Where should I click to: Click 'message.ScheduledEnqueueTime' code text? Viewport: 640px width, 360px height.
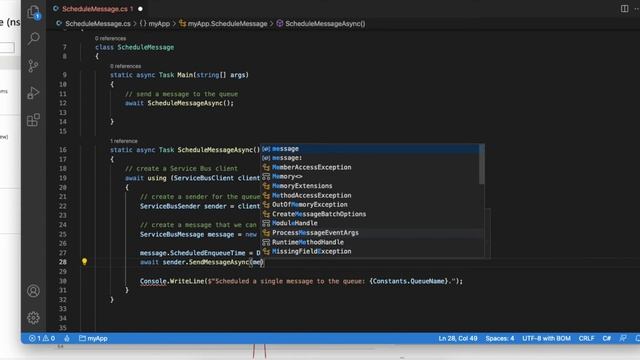[x=193, y=253]
